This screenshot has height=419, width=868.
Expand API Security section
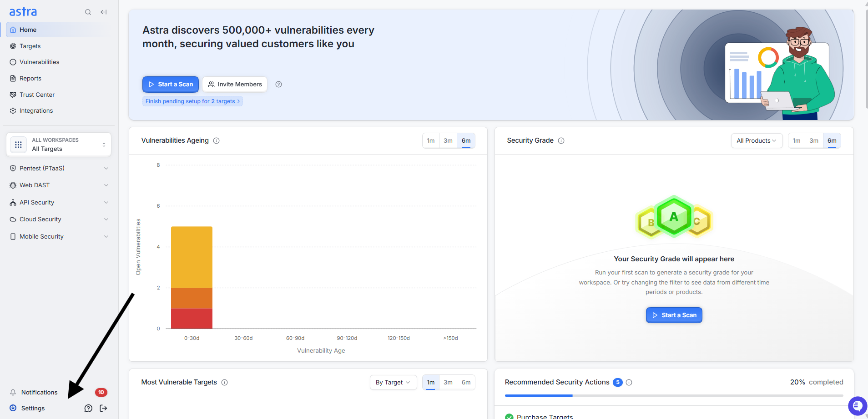point(59,203)
